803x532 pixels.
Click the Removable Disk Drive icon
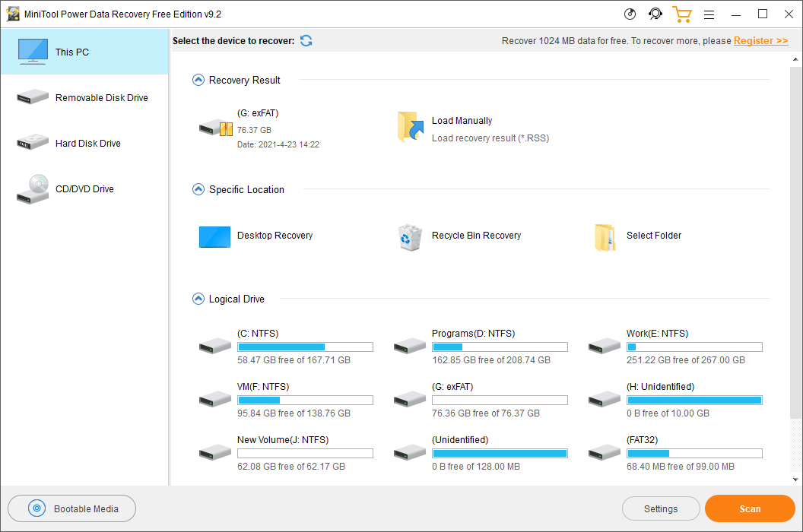(32, 97)
